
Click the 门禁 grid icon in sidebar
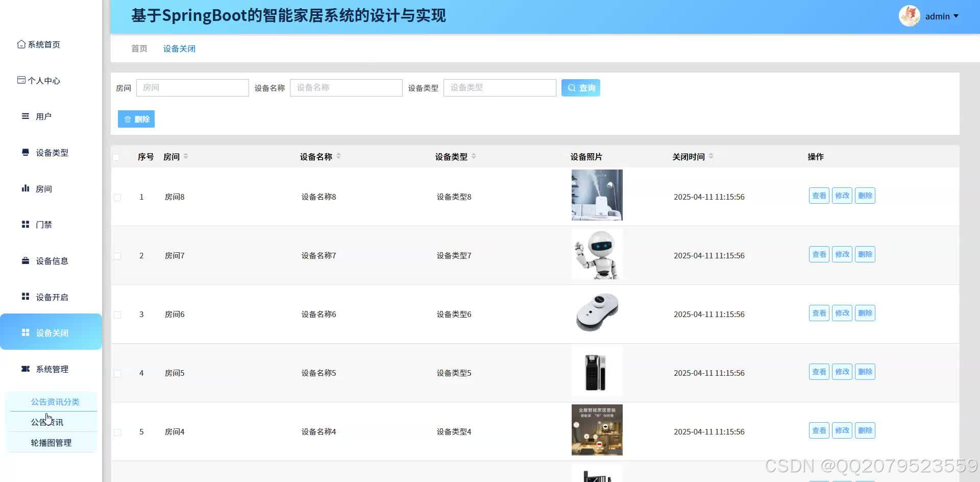(x=25, y=224)
